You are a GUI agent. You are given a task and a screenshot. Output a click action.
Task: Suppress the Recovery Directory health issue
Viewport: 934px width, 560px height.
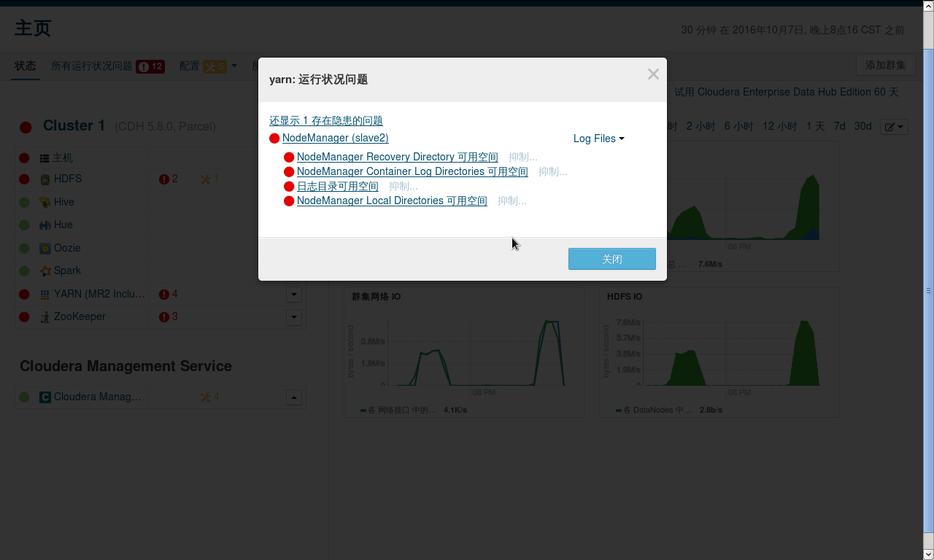[x=523, y=157]
